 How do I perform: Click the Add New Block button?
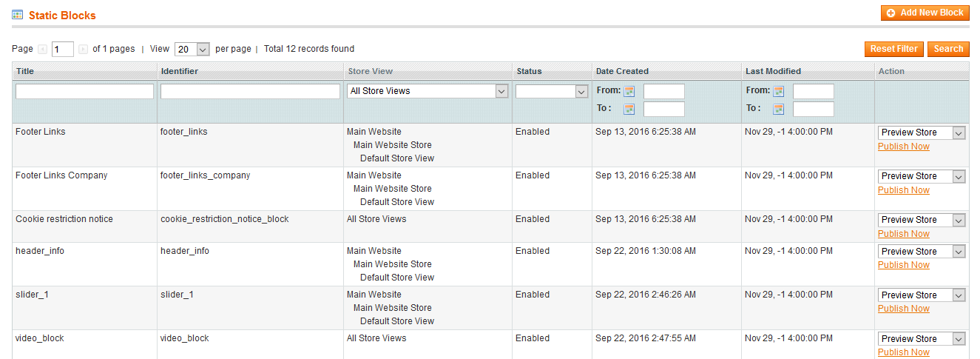click(x=925, y=13)
